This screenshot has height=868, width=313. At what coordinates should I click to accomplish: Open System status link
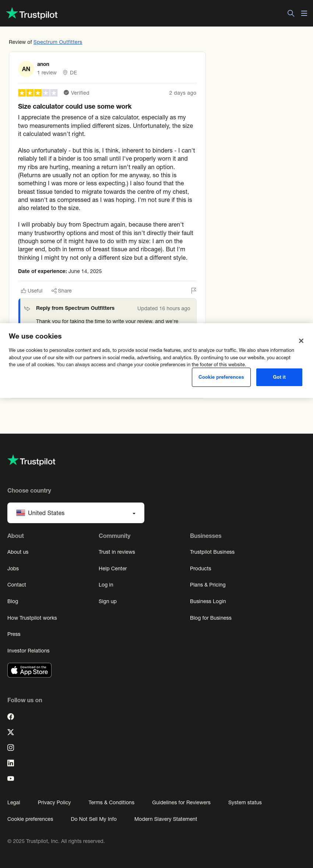coord(245,802)
